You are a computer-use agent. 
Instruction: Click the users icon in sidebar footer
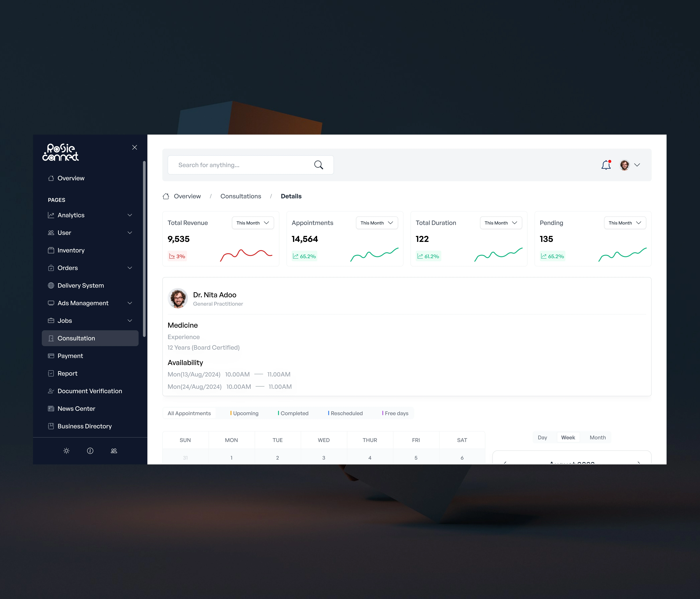(114, 451)
